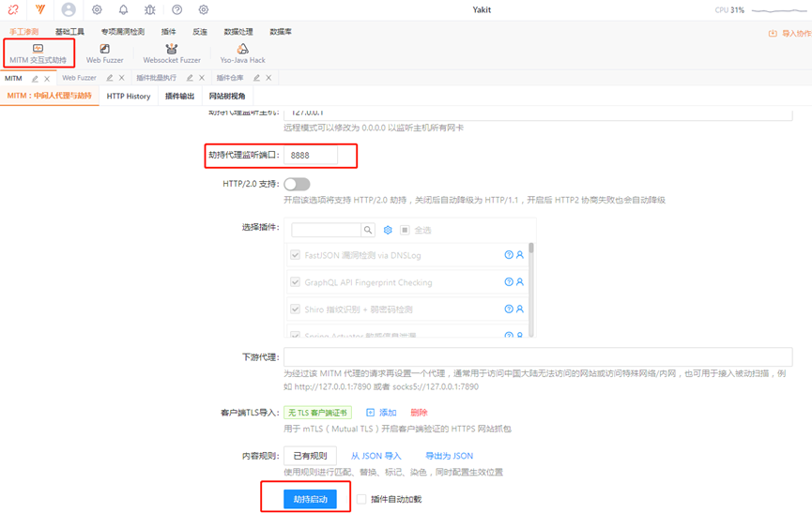The image size is (812, 513).
Task: Click the Yakit logo icon
Action: [39, 9]
